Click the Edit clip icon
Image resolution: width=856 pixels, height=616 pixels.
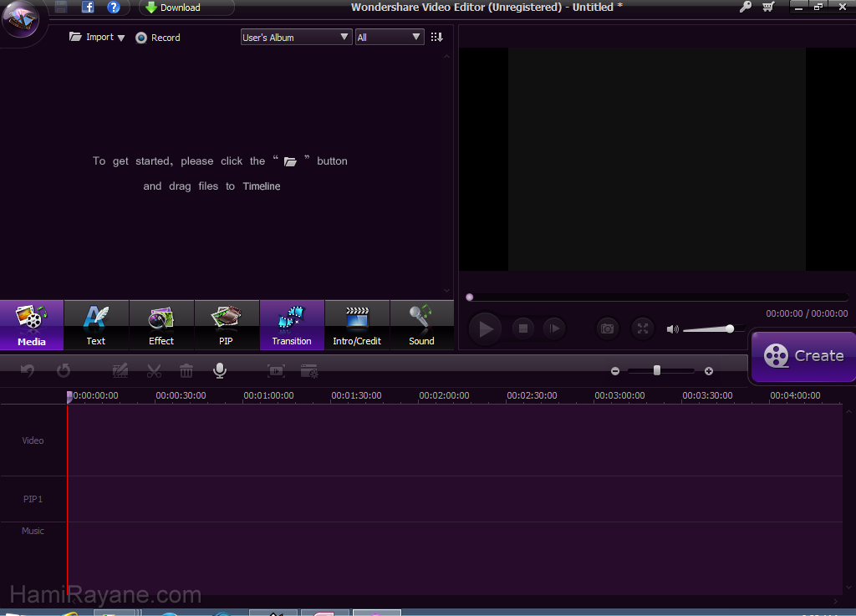click(120, 371)
